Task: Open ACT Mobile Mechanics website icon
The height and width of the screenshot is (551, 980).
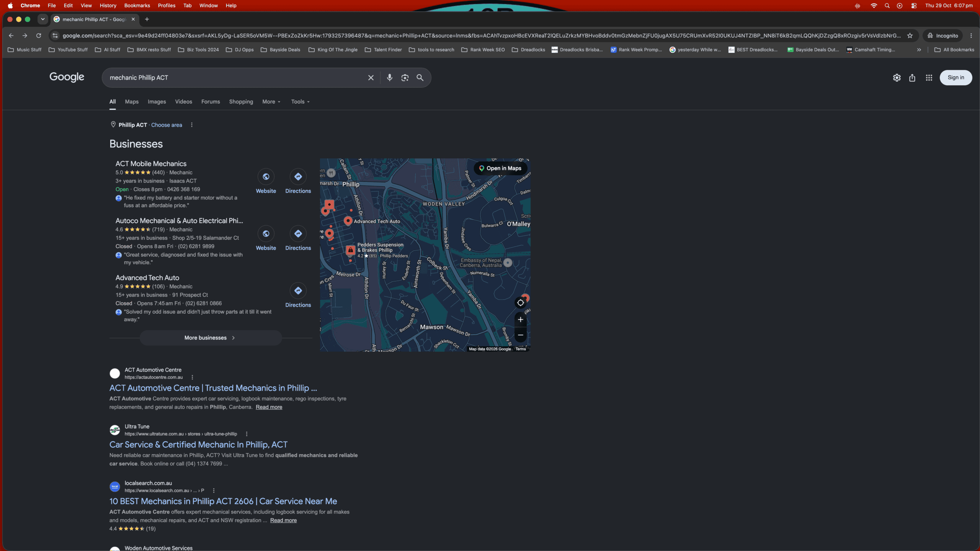Action: [266, 176]
